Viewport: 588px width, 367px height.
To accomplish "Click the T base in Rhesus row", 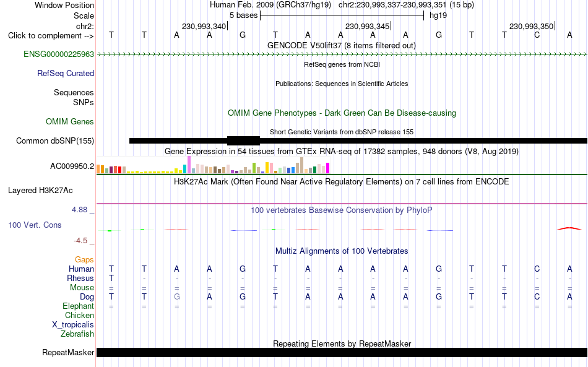I will coord(111,278).
